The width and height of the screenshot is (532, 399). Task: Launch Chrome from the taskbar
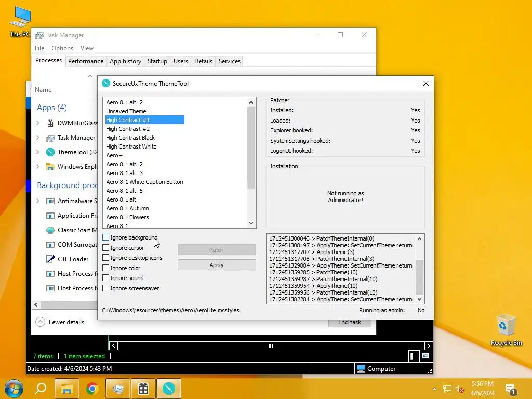[92, 389]
